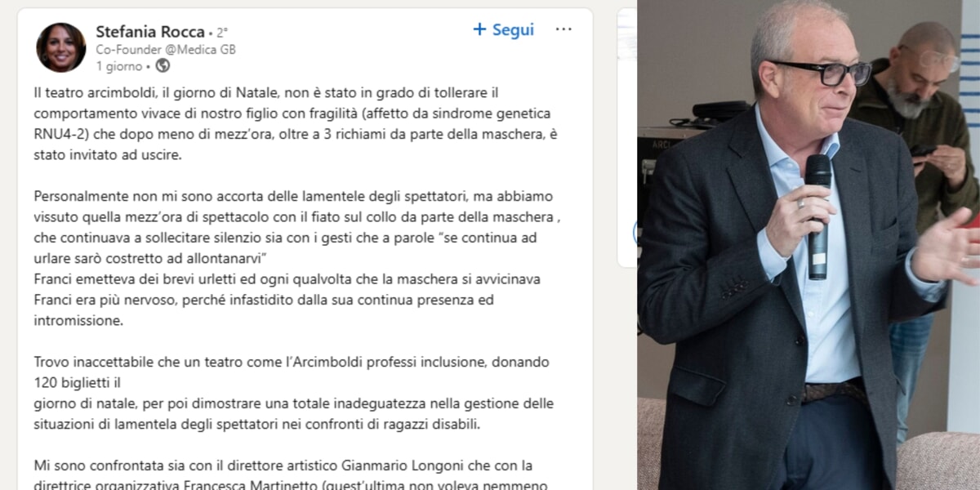The image size is (980, 490).
Task: Click the line starting "Franci emetteva dei brevi"
Action: tap(287, 278)
